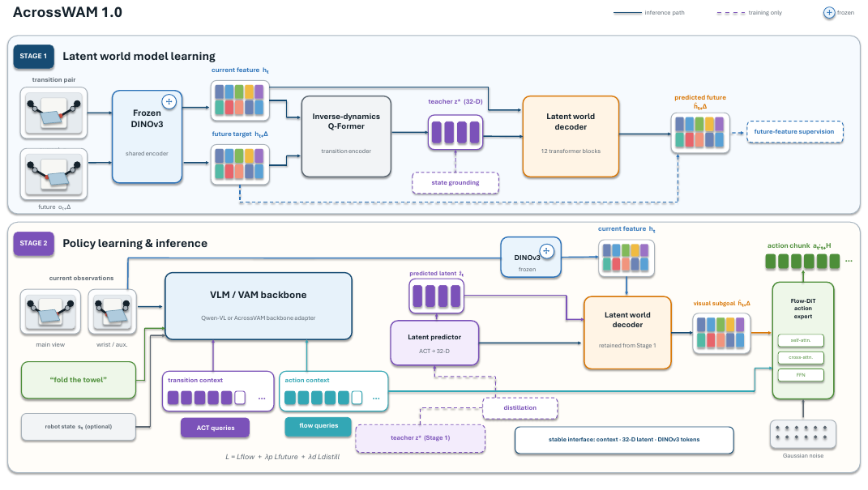Click the stable interface description box
868x490 pixels.
pyautogui.click(x=624, y=441)
